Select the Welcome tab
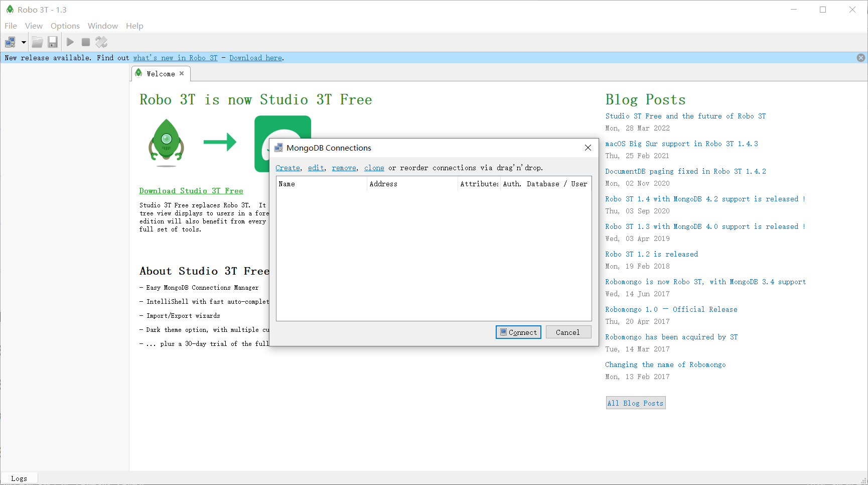 click(x=161, y=74)
